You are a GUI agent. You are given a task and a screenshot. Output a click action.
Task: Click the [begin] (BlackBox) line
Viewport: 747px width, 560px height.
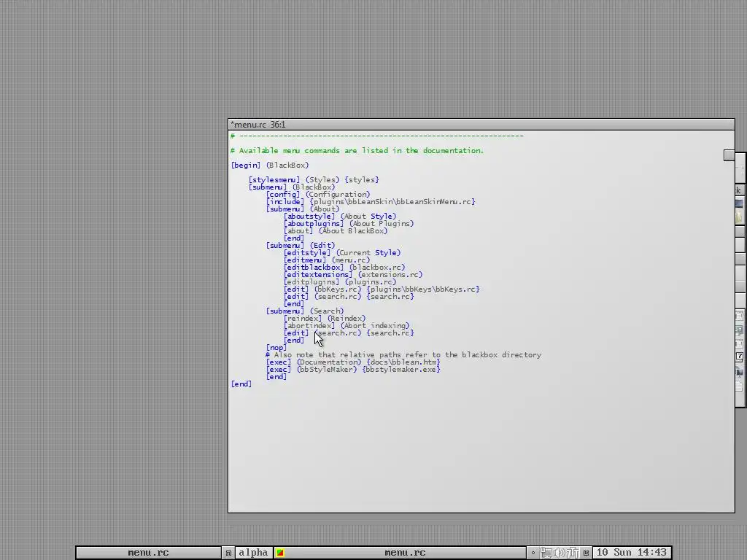tap(270, 166)
